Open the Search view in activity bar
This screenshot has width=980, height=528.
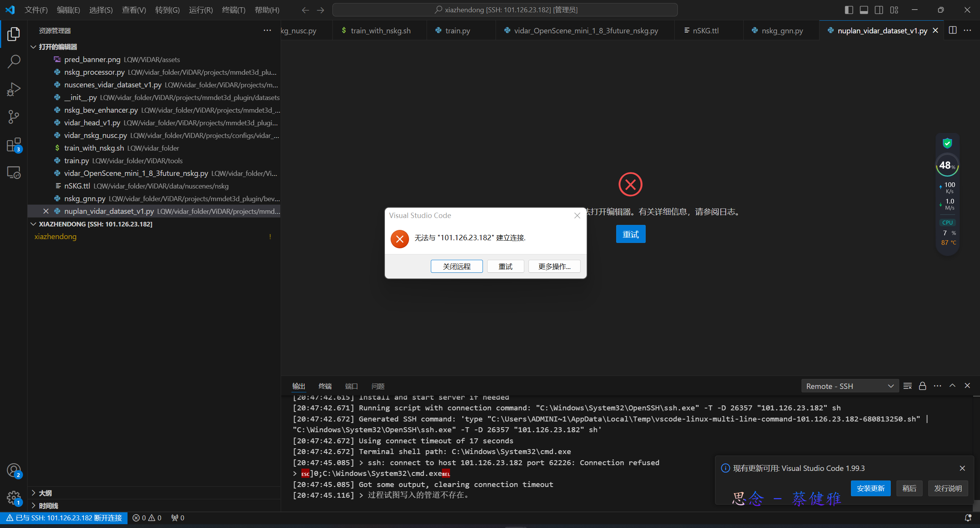[x=14, y=61]
